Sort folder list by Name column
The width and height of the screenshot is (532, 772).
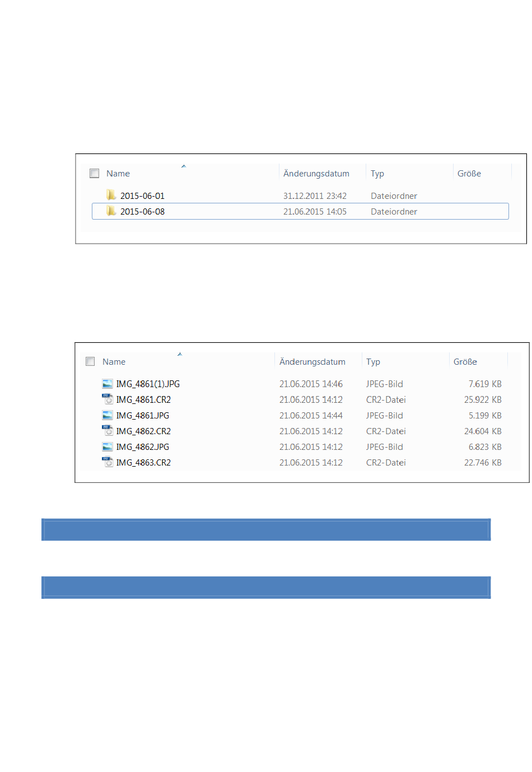(x=118, y=174)
